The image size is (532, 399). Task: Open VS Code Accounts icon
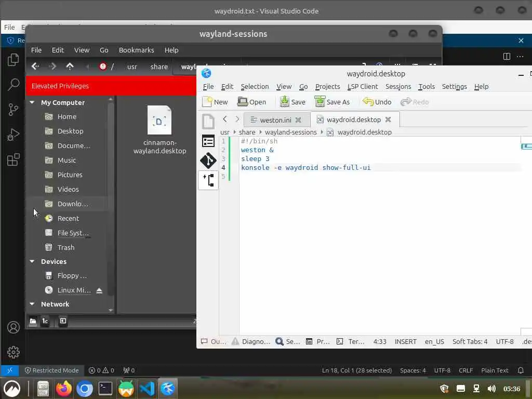(x=13, y=327)
